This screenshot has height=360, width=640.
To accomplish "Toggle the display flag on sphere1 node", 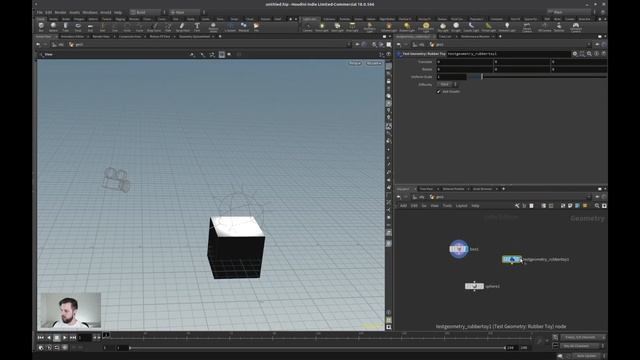I will click(x=481, y=286).
